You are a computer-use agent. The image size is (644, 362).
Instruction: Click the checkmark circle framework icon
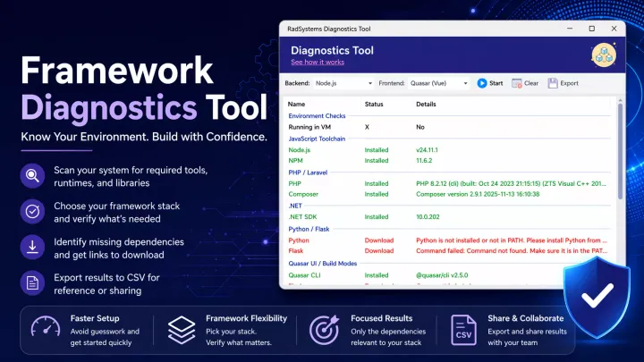coord(32,212)
